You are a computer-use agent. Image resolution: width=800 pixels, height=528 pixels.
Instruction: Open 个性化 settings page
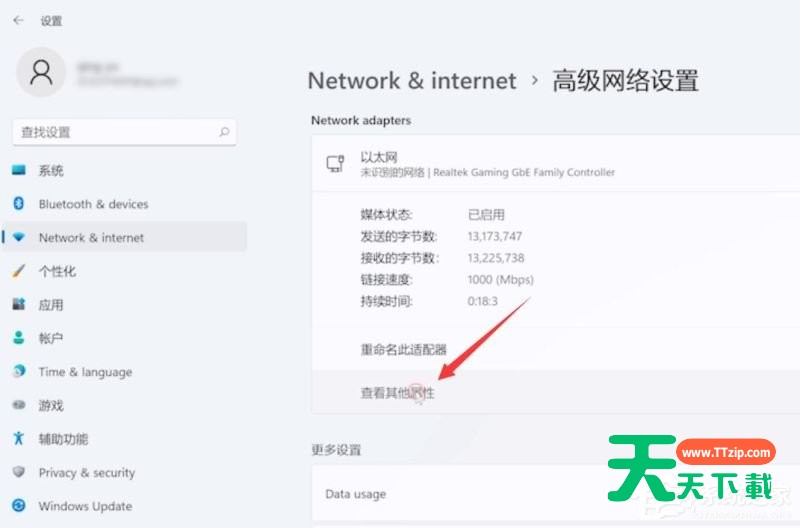coord(124,271)
